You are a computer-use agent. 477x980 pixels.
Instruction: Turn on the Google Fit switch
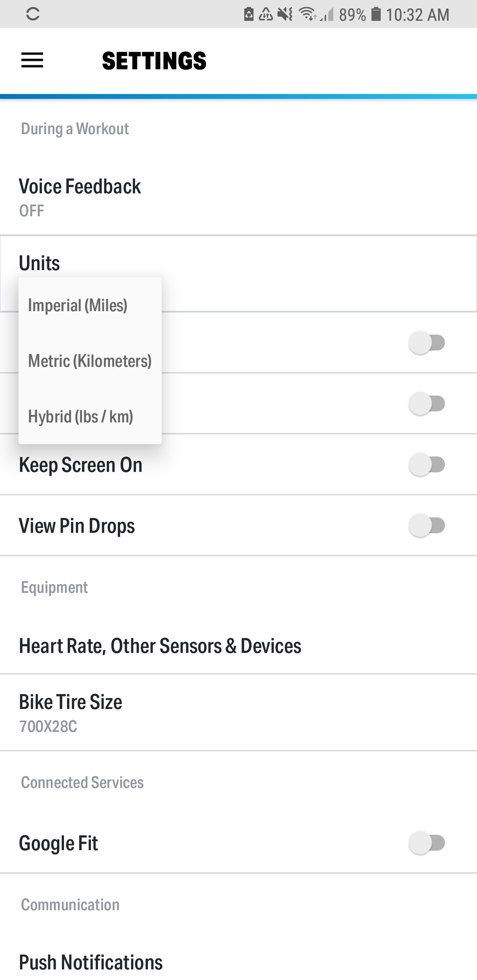(427, 843)
